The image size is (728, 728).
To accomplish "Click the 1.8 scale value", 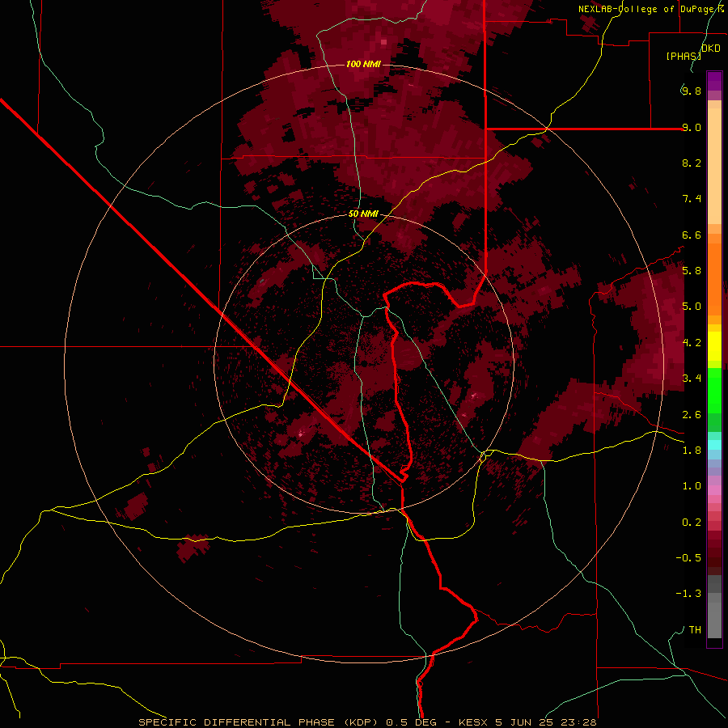I will pyautogui.click(x=692, y=451).
